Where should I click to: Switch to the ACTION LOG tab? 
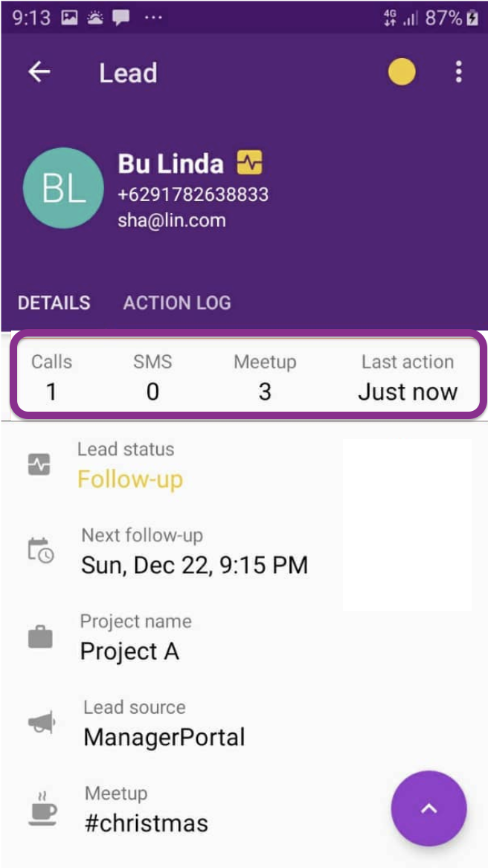click(176, 303)
